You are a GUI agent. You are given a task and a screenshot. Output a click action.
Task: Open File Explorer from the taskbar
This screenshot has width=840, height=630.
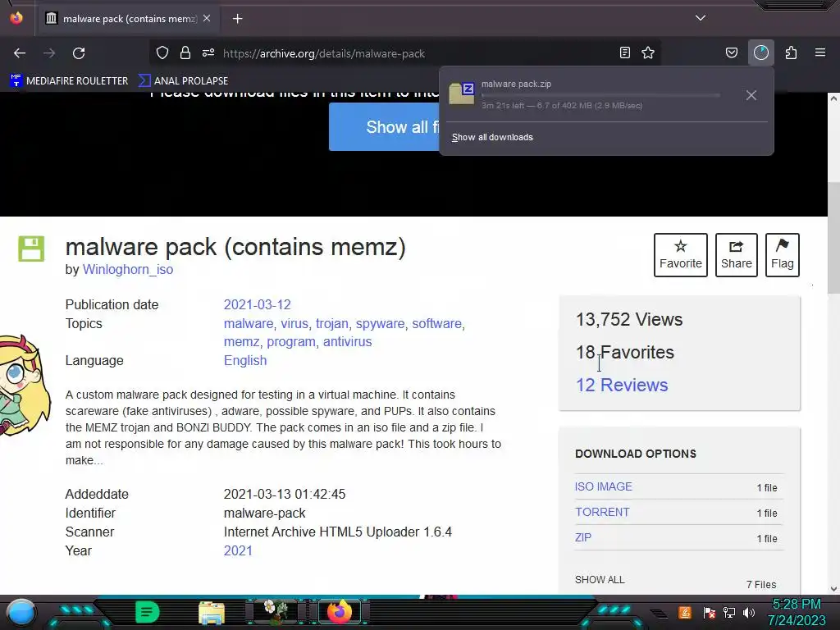212,613
